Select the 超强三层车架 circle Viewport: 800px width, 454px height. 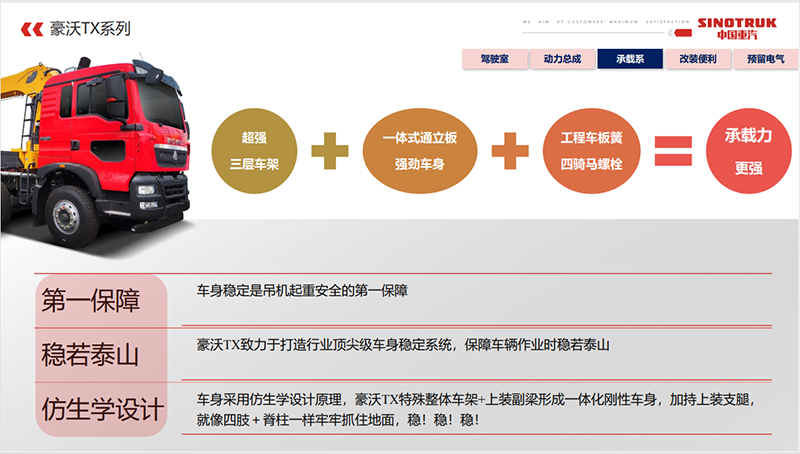pyautogui.click(x=254, y=151)
